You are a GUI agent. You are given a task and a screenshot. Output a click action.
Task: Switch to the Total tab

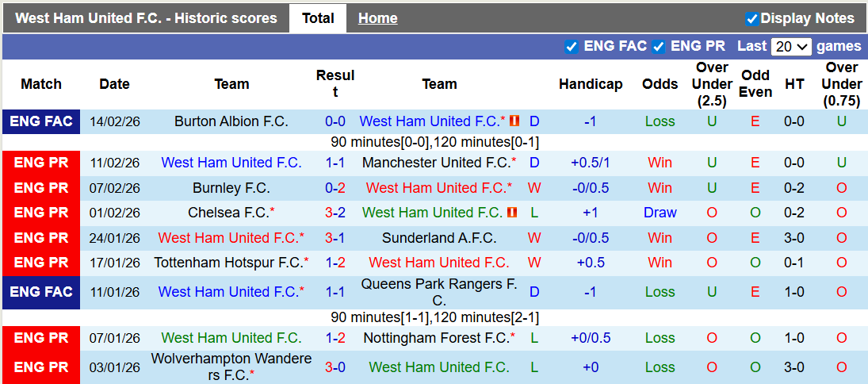pos(318,18)
